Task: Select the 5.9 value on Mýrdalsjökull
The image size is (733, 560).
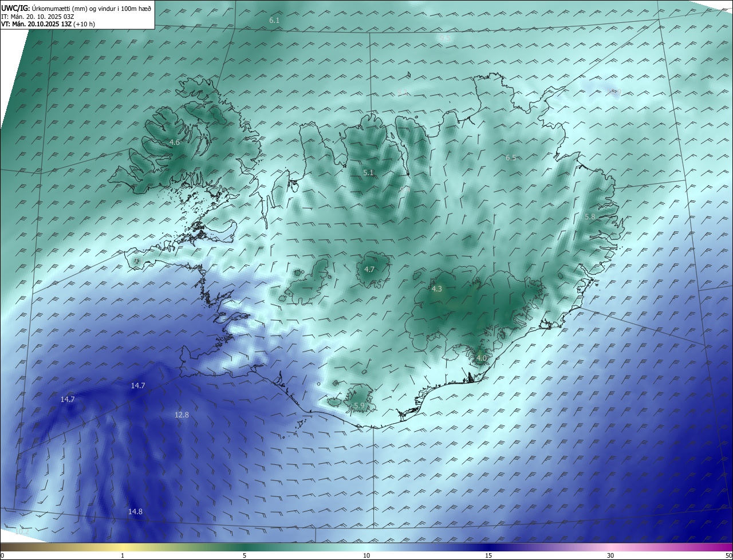Action: click(x=359, y=406)
